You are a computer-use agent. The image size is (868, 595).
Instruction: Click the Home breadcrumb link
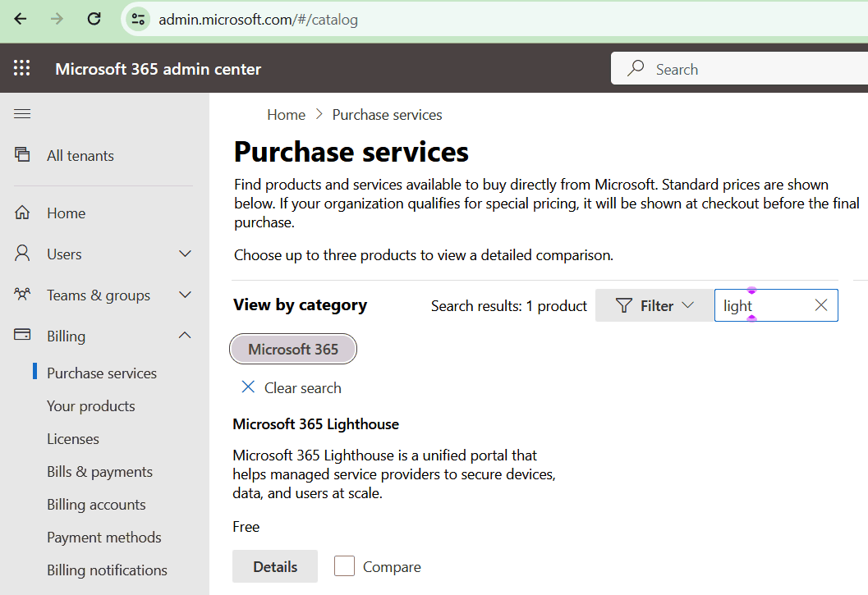287,115
